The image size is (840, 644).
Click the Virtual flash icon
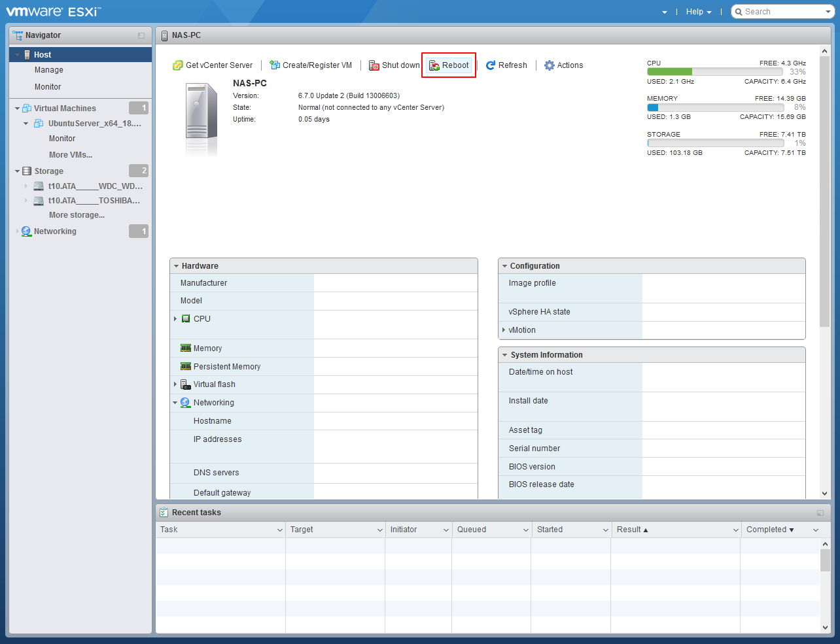tap(186, 384)
